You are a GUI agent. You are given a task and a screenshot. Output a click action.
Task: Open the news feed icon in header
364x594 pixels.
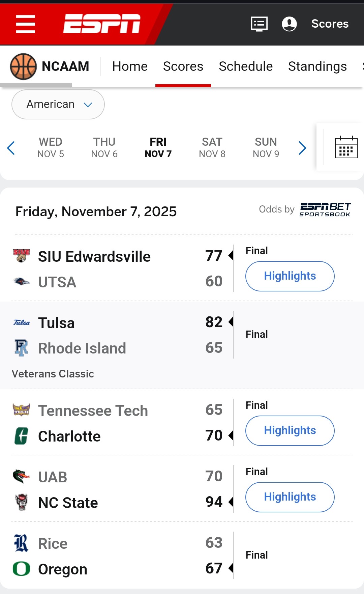pos(259,24)
